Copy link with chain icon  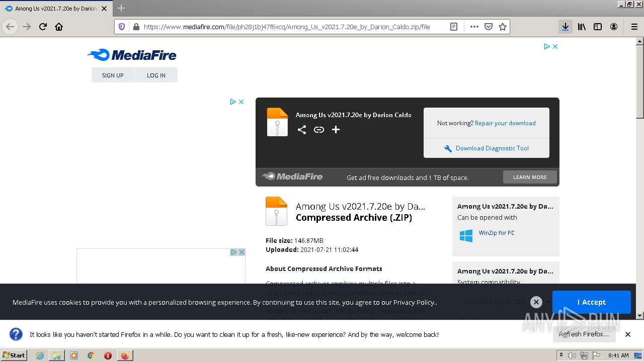tap(319, 130)
